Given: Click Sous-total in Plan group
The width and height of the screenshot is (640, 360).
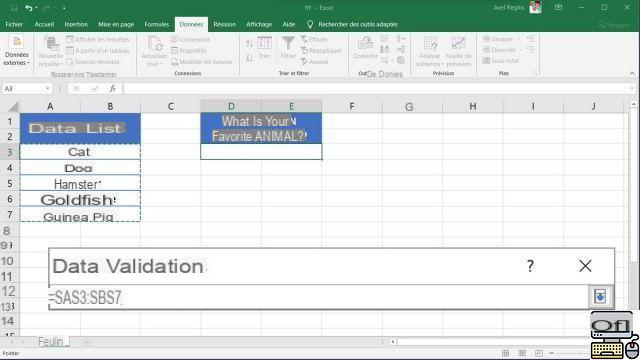Looking at the screenshot, I should pos(501,61).
